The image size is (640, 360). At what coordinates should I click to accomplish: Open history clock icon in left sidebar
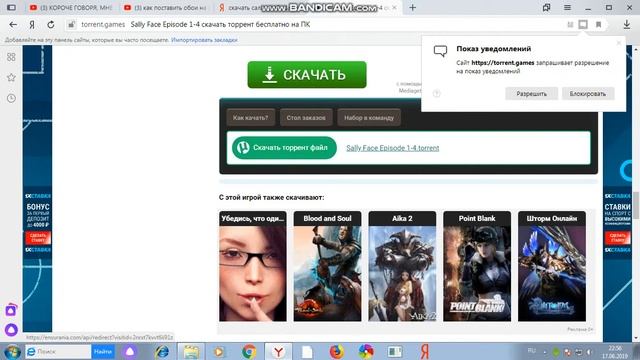11,98
